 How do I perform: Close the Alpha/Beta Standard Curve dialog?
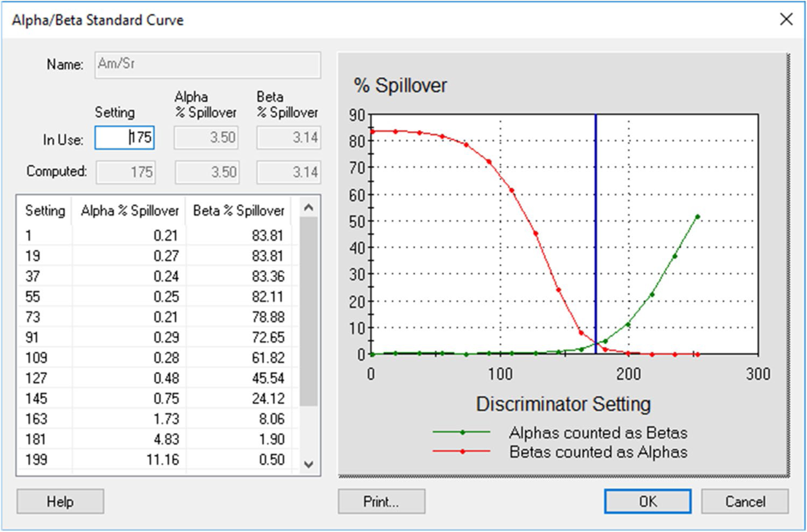(x=786, y=19)
